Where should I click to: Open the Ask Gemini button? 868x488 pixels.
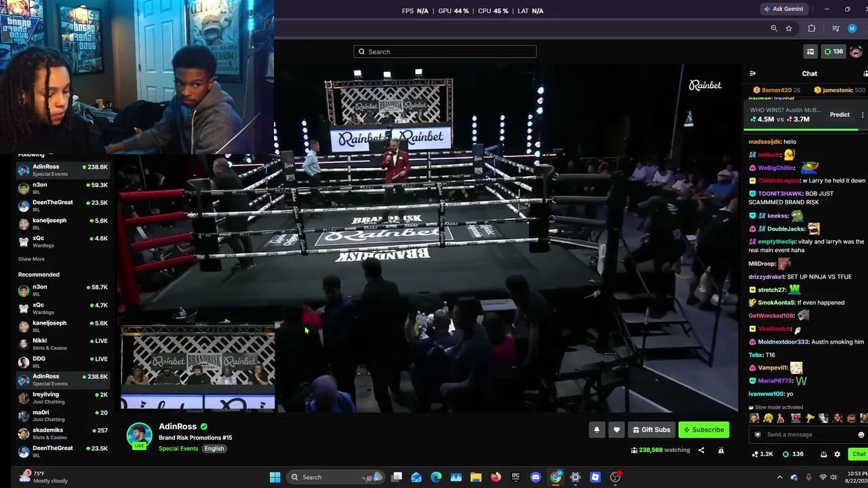784,9
